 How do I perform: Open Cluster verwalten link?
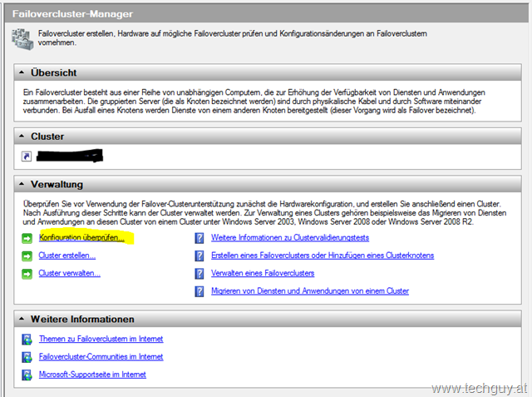click(x=70, y=273)
